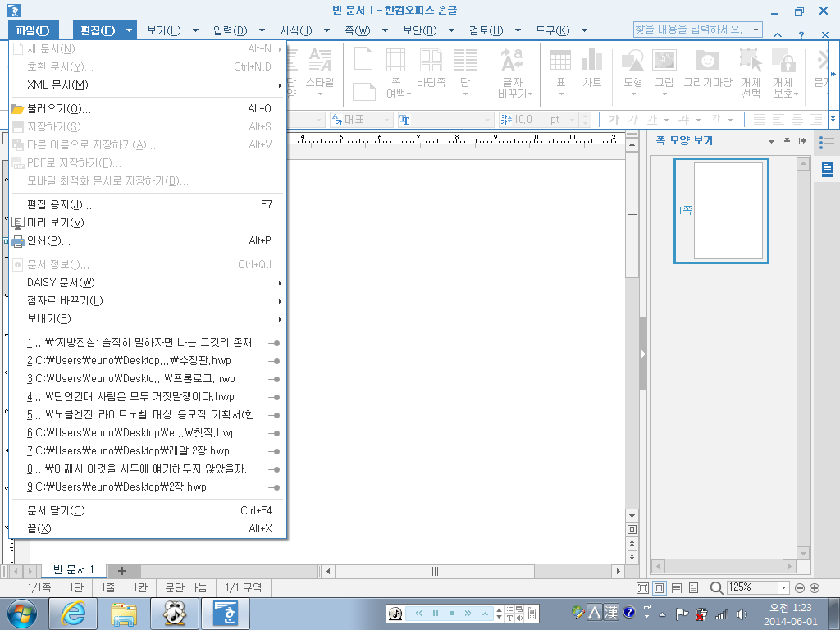The image size is (840, 630).
Task: Pin recent file 3 프롤로그.hwp
Action: click(x=274, y=379)
